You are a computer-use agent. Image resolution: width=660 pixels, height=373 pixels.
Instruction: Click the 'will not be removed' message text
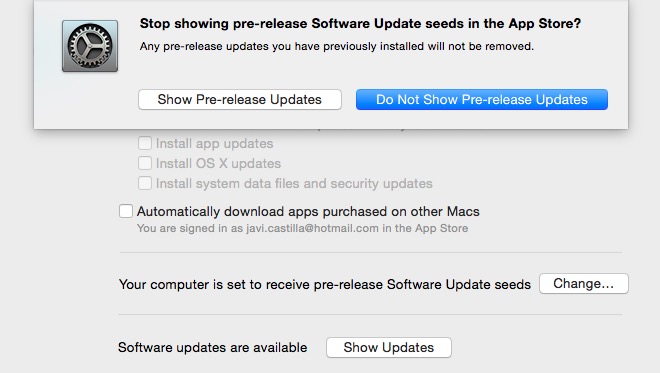pos(336,46)
